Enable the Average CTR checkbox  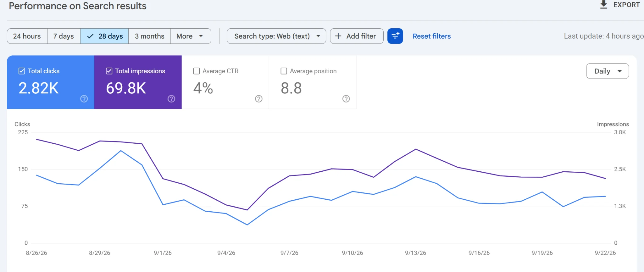pos(197,71)
